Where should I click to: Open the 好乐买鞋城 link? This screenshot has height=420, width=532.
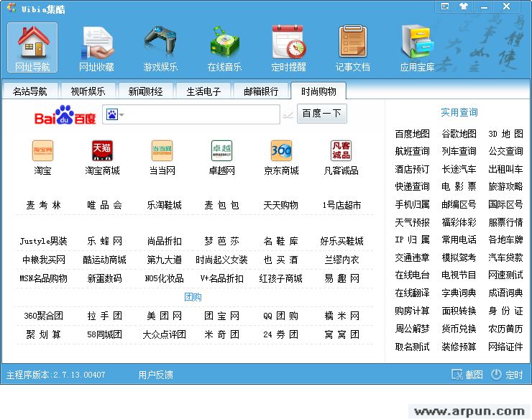click(x=341, y=241)
